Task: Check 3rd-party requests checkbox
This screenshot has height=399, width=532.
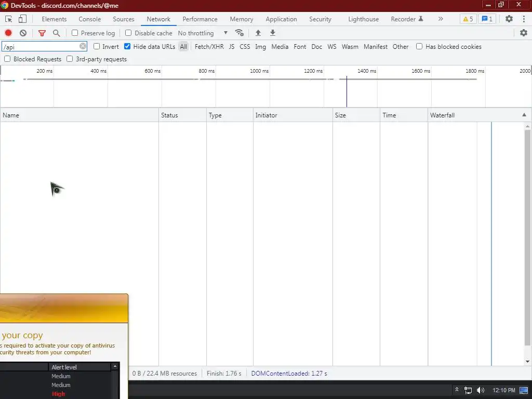Action: click(x=70, y=59)
